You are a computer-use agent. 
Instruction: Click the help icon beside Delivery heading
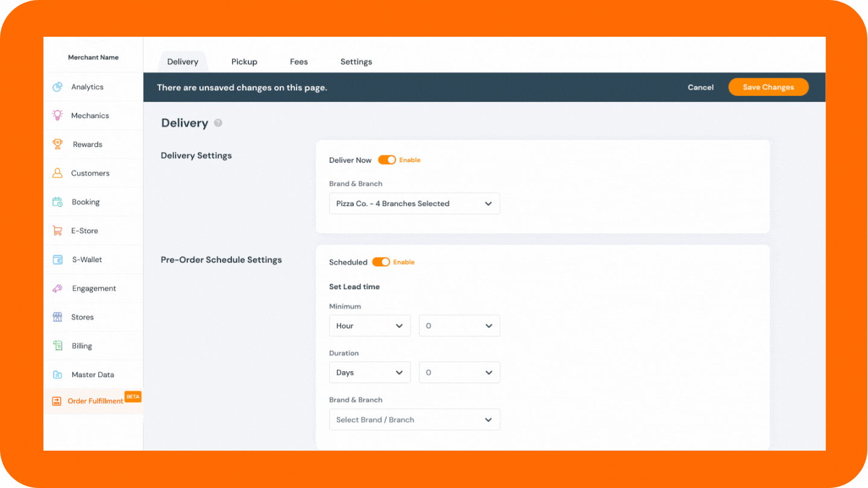click(x=218, y=123)
